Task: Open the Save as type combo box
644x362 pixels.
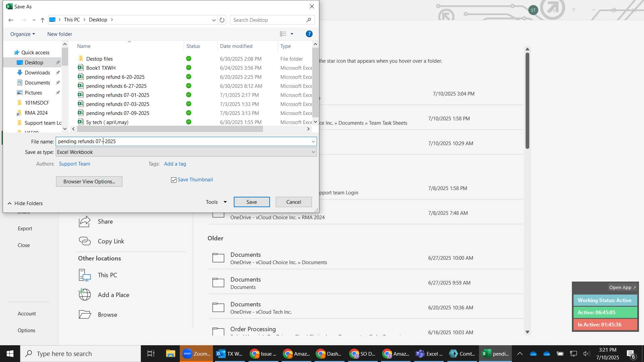Action: pos(186,152)
